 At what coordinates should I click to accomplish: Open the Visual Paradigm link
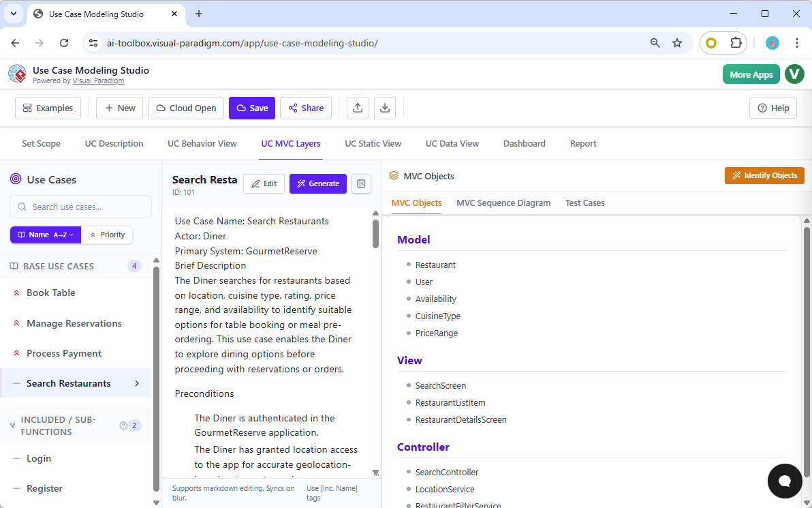[x=98, y=80]
